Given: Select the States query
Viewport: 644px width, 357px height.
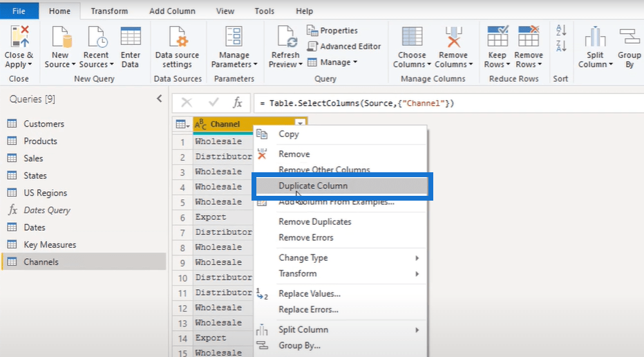Looking at the screenshot, I should [84, 176].
